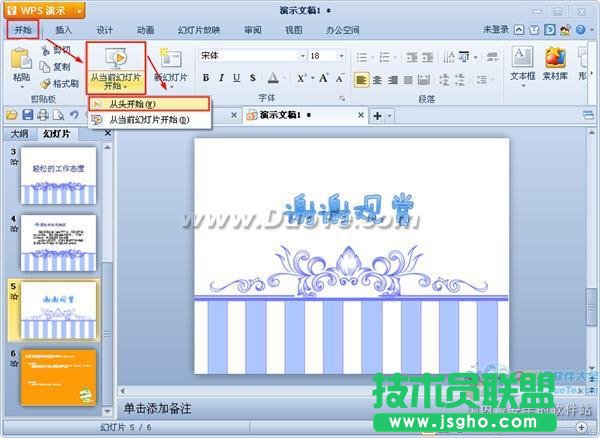Choose 从当前幻灯片开始(B) menu entry

click(149, 120)
